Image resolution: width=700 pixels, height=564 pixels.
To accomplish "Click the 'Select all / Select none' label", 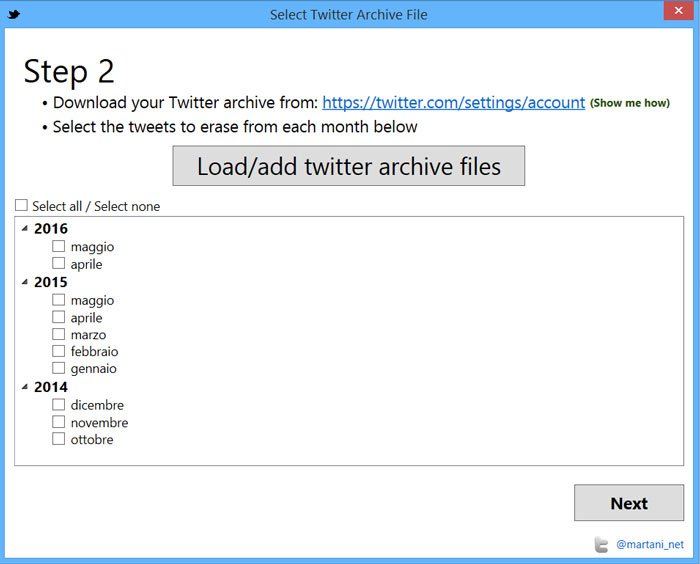I will pos(96,206).
